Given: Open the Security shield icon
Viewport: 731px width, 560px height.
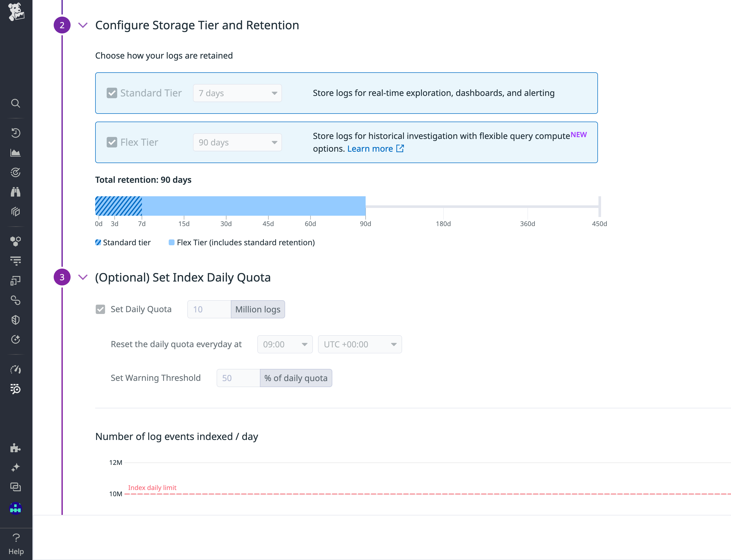Looking at the screenshot, I should (x=16, y=320).
